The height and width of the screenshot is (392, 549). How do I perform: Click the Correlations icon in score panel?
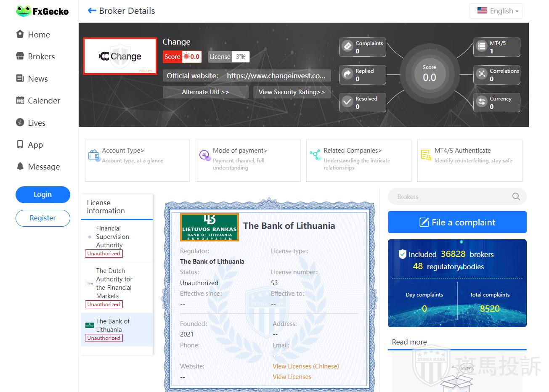pos(481,74)
